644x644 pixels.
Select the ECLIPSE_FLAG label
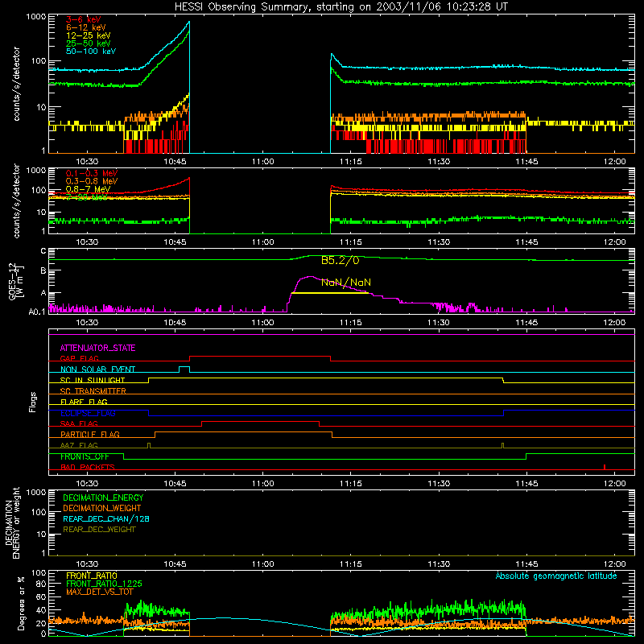tap(88, 413)
